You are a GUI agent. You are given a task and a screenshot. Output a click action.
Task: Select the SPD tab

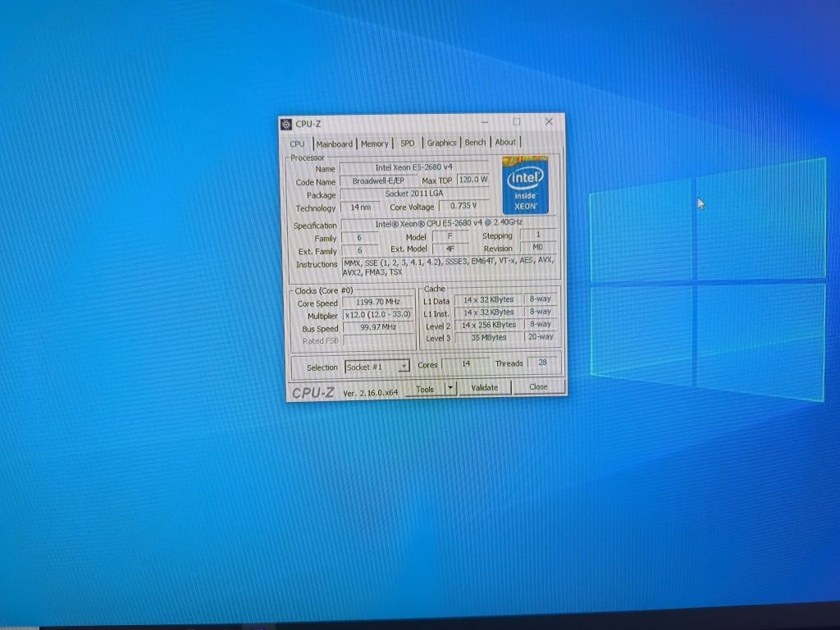[408, 143]
